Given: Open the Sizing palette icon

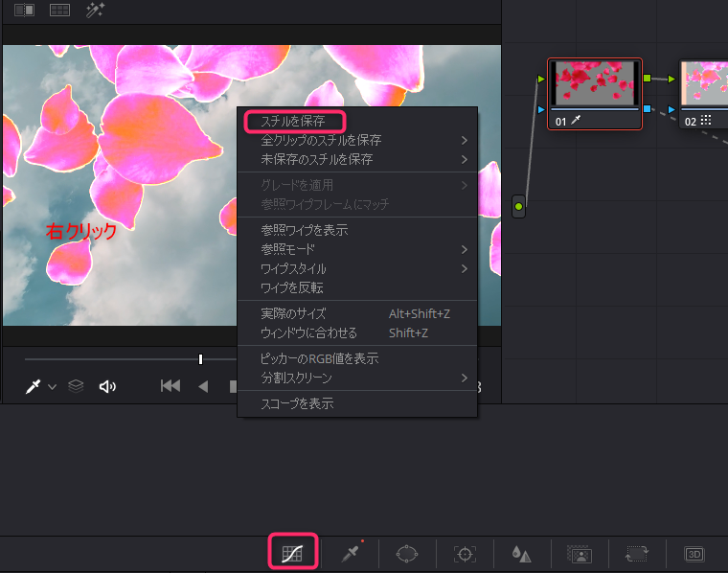Looking at the screenshot, I should pos(637,554).
